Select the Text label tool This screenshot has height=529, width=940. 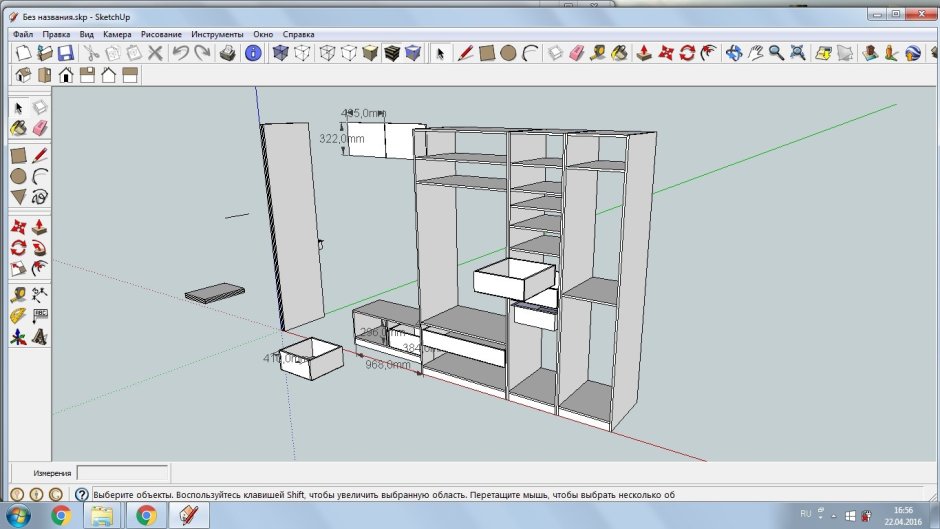tap(40, 315)
